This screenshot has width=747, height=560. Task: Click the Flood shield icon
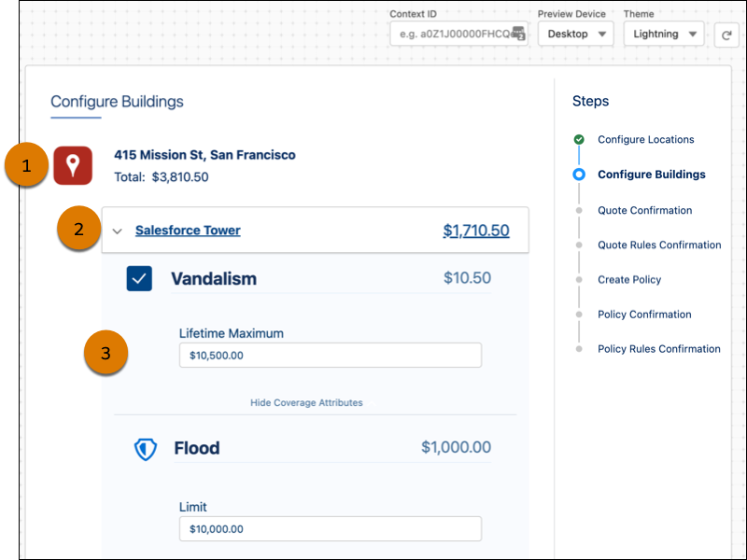146,449
